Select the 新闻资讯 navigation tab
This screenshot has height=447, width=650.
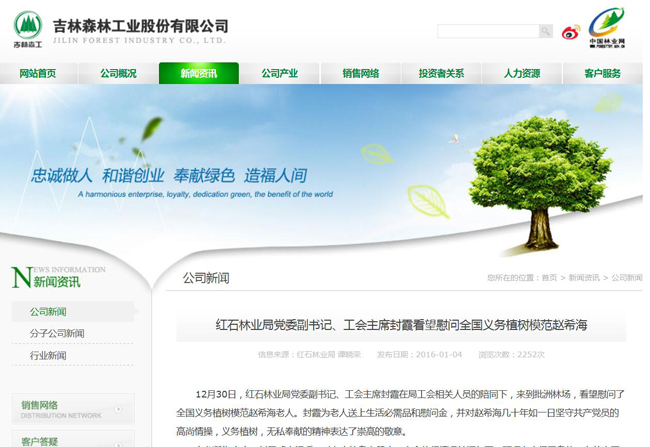pyautogui.click(x=199, y=74)
